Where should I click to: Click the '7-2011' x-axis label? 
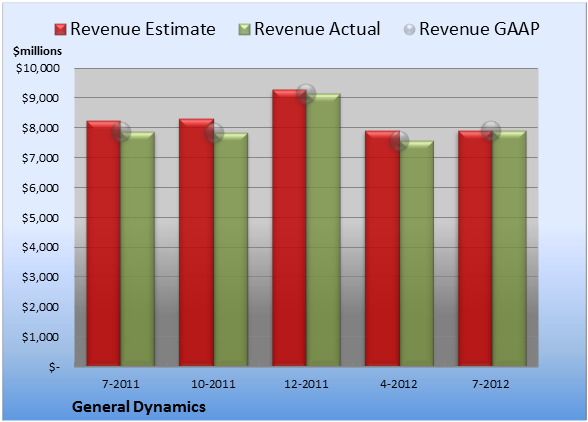pyautogui.click(x=121, y=384)
